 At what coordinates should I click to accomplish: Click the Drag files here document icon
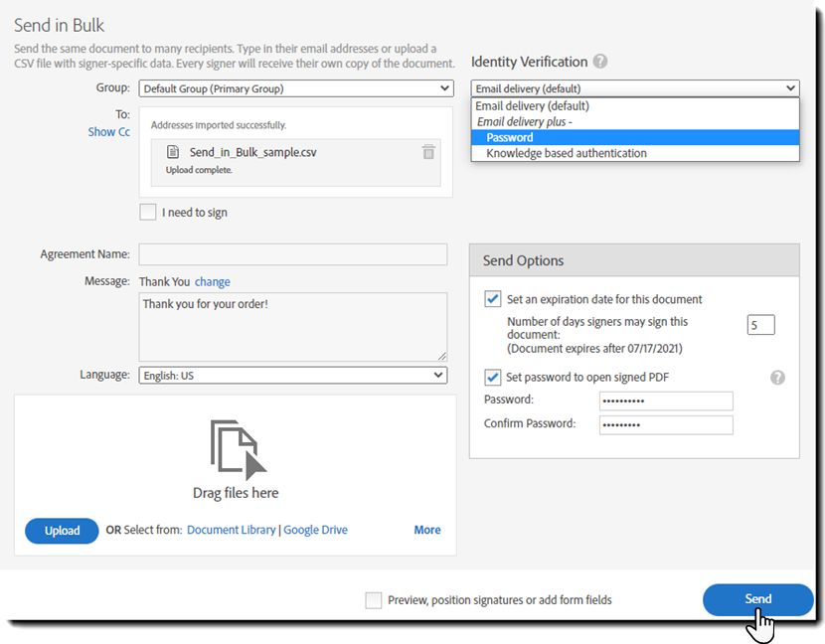click(237, 450)
